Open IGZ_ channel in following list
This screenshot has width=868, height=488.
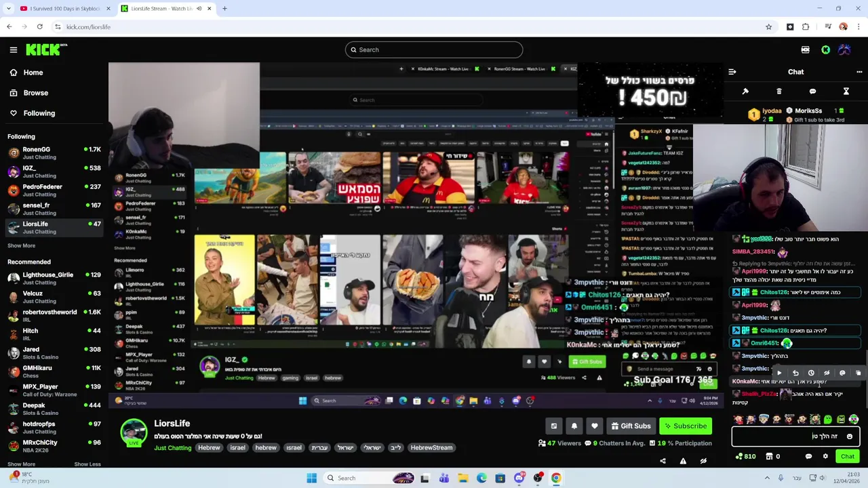point(54,171)
